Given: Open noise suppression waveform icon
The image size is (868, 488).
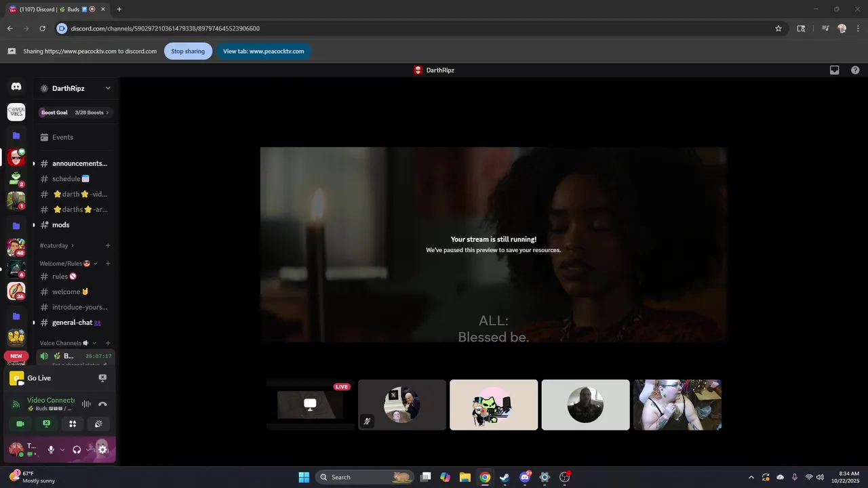Looking at the screenshot, I should click(86, 404).
